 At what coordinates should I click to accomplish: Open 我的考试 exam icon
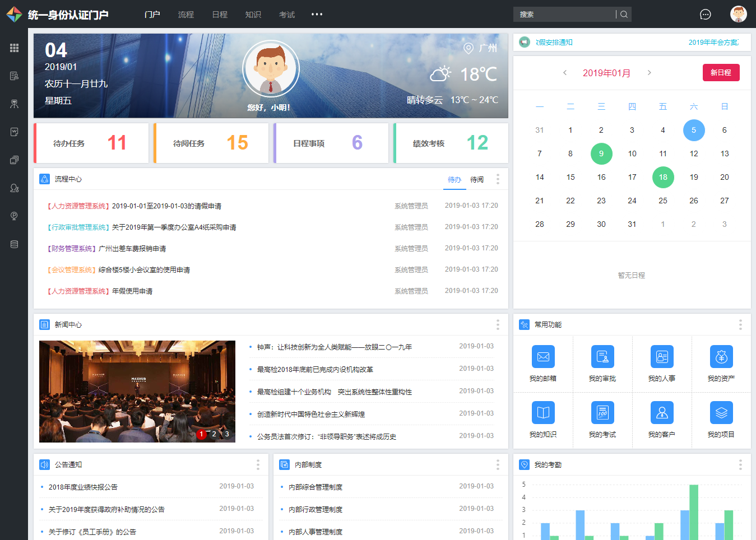pos(602,413)
